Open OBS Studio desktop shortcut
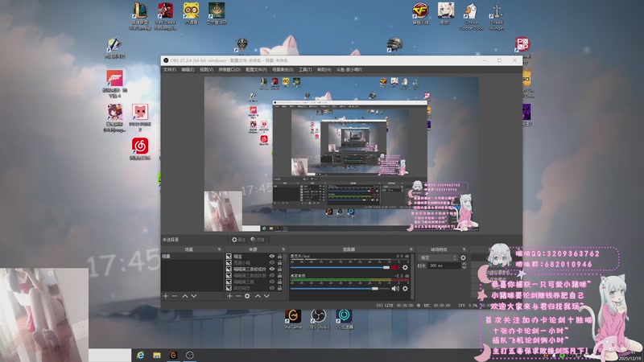Image resolution: width=644 pixels, height=362 pixels. pyautogui.click(x=318, y=319)
